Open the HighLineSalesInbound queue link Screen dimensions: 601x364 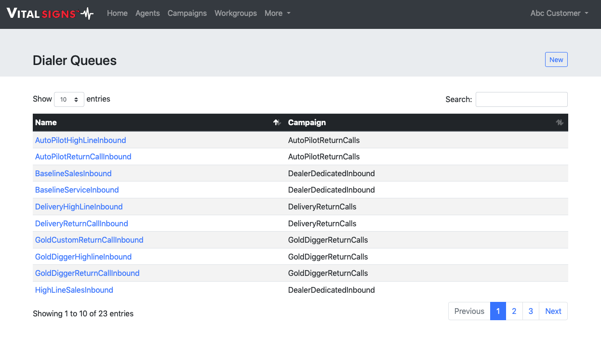[x=74, y=290]
